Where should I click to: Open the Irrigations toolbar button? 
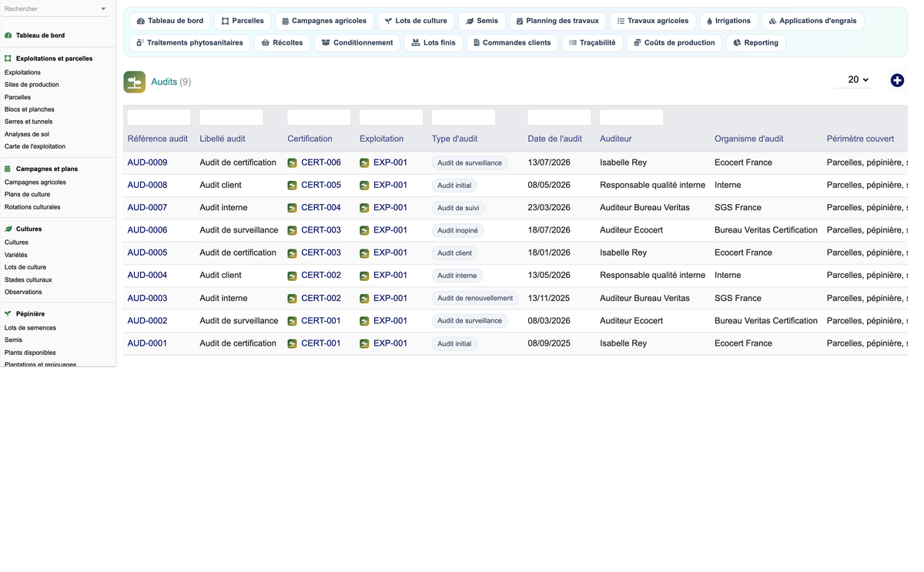tap(728, 21)
